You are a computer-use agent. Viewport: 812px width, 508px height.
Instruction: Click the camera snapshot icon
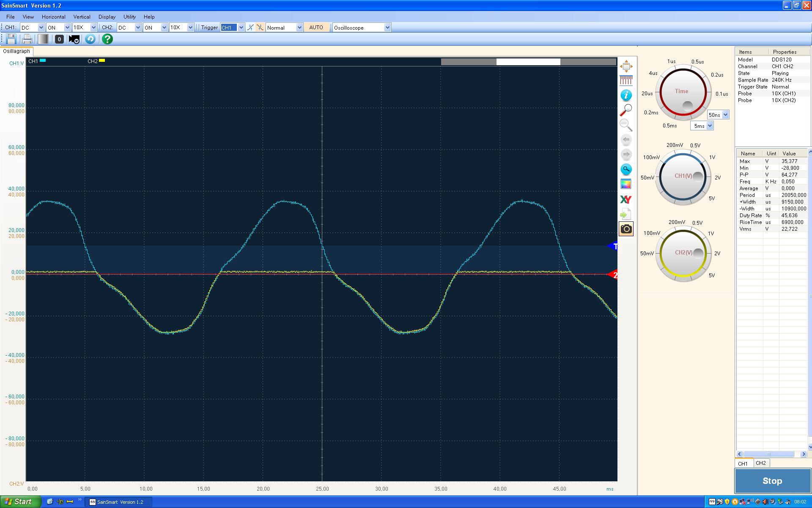pyautogui.click(x=626, y=229)
